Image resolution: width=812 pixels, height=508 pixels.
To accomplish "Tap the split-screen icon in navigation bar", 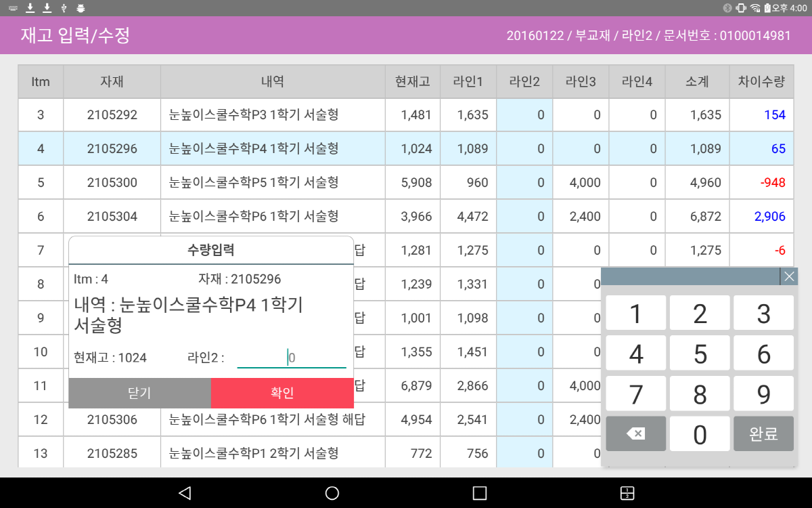I will click(x=627, y=493).
